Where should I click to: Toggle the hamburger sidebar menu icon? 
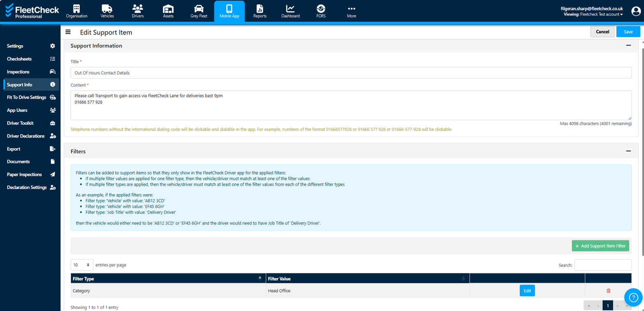68,32
